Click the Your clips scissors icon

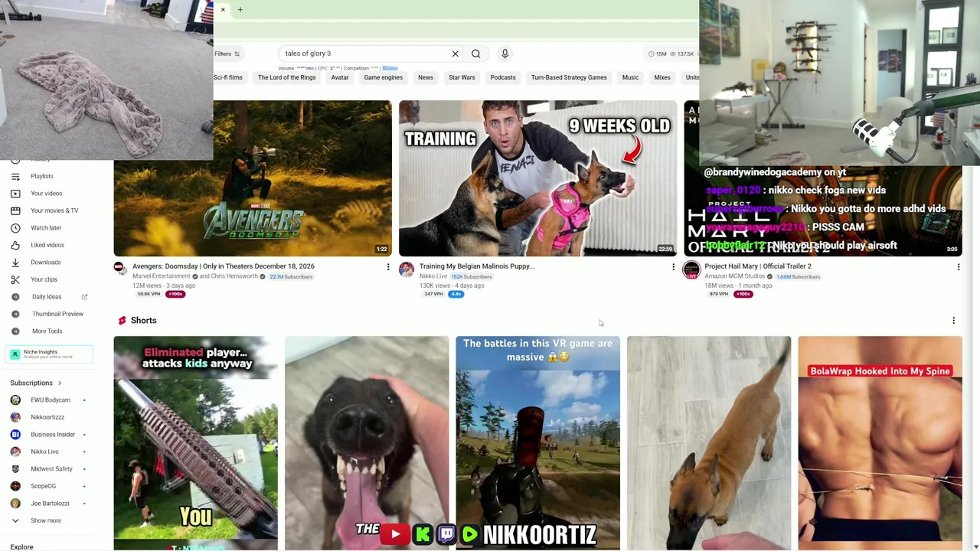pyautogui.click(x=15, y=279)
